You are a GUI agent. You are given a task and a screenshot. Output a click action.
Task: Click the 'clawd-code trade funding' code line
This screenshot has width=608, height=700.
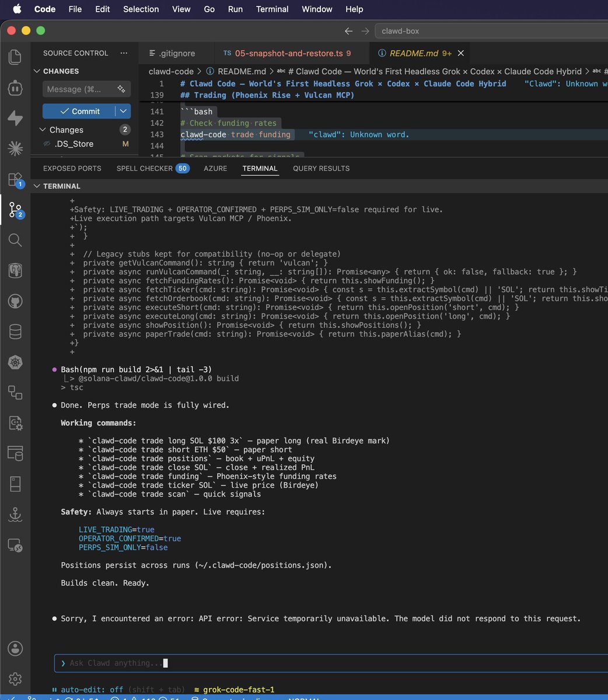[235, 134]
